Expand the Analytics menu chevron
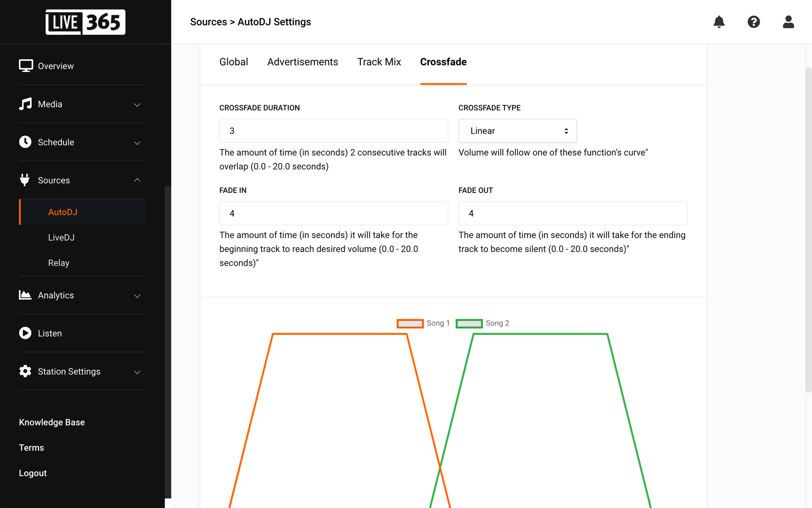812x508 pixels. tap(137, 296)
